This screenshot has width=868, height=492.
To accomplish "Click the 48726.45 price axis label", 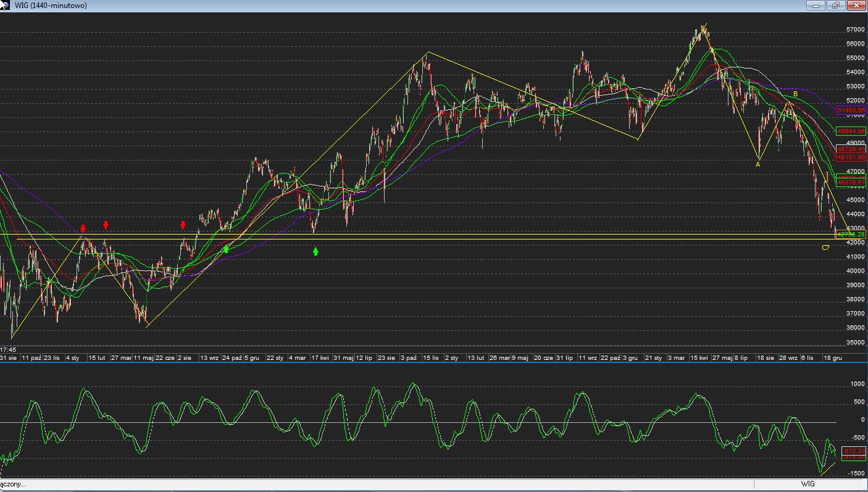I will (851, 149).
